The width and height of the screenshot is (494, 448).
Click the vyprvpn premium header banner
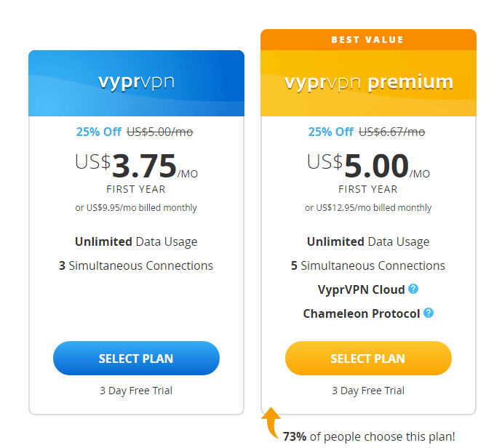coord(368,83)
